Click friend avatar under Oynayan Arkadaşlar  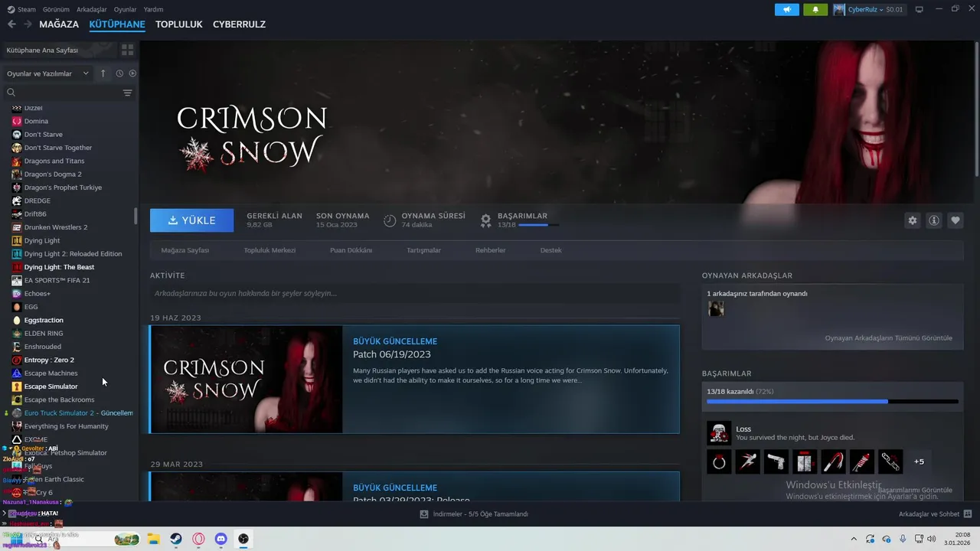pos(716,308)
